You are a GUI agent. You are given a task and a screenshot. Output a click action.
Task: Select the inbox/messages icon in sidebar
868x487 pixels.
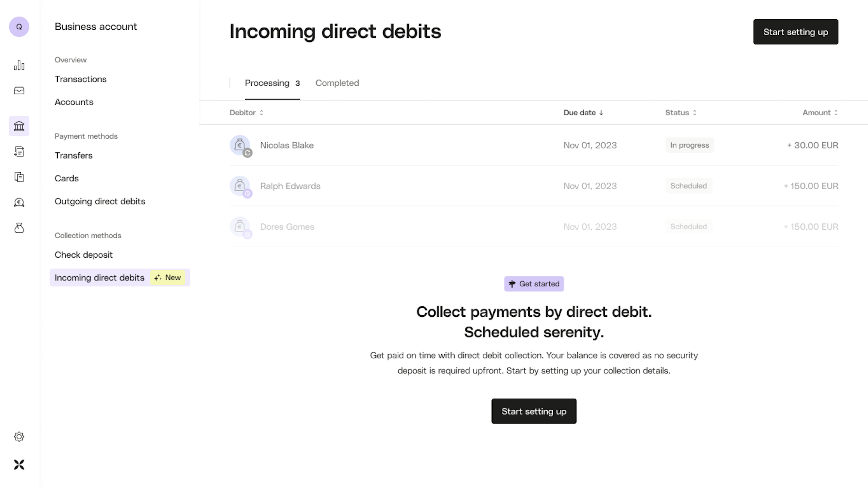19,90
